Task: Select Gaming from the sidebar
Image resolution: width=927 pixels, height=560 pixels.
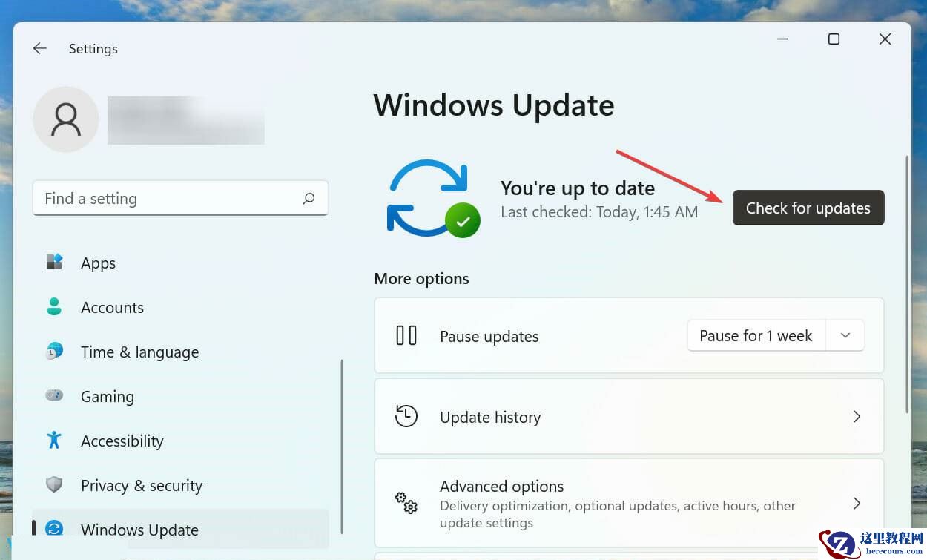Action: [x=108, y=396]
